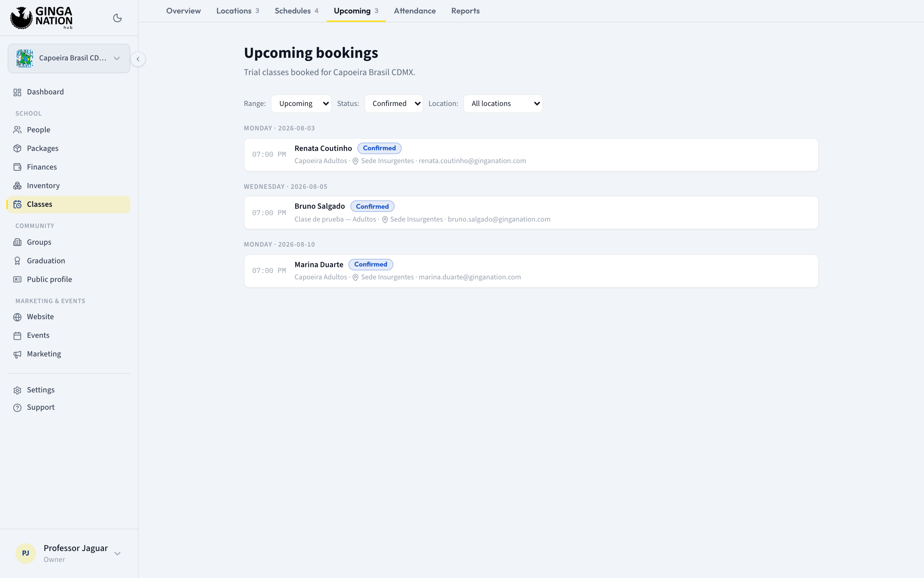This screenshot has width=924, height=578.
Task: Open the Range dropdown set to Upcoming
Action: [301, 104]
